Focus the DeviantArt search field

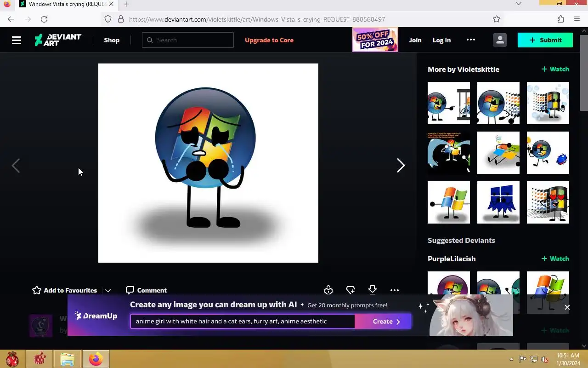click(188, 40)
